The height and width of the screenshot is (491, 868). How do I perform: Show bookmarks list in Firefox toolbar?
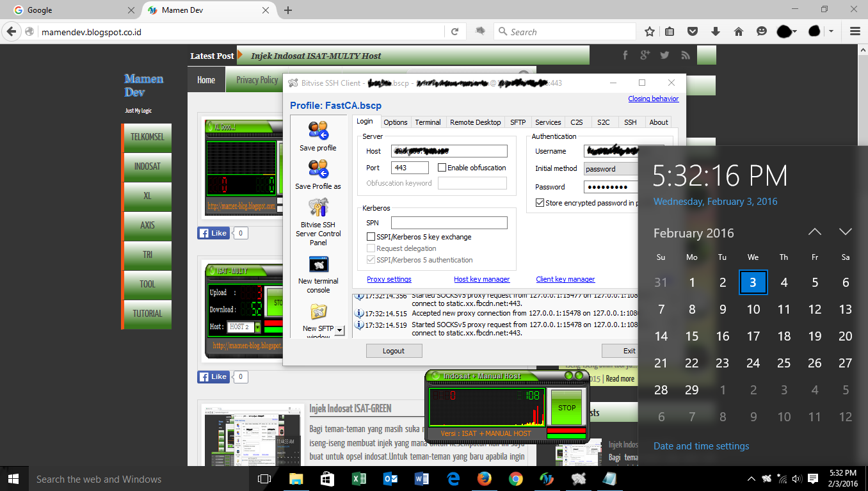tap(670, 31)
